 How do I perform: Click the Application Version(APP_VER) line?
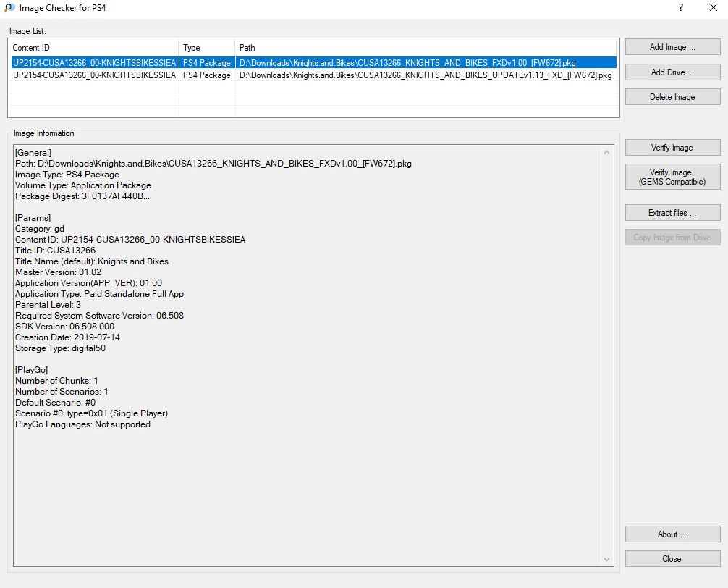[x=89, y=283]
